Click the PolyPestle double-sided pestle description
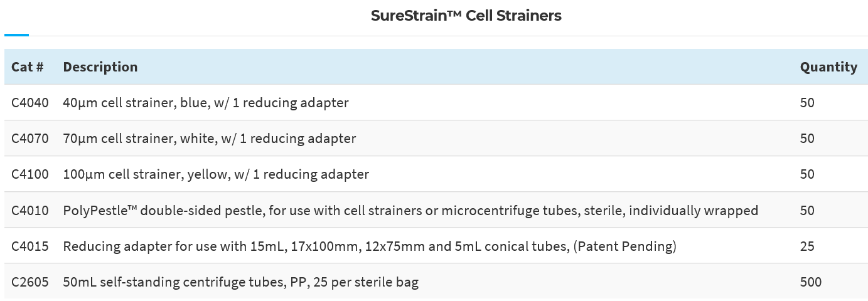This screenshot has height=301, width=868. tap(410, 211)
